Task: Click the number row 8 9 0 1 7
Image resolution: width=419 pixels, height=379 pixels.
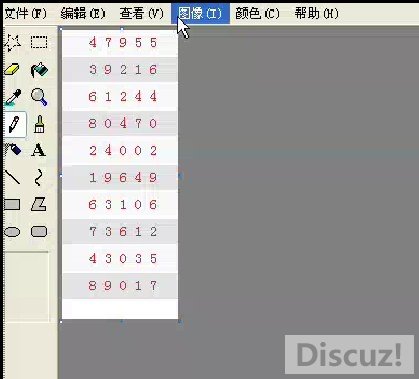Action: pos(120,286)
